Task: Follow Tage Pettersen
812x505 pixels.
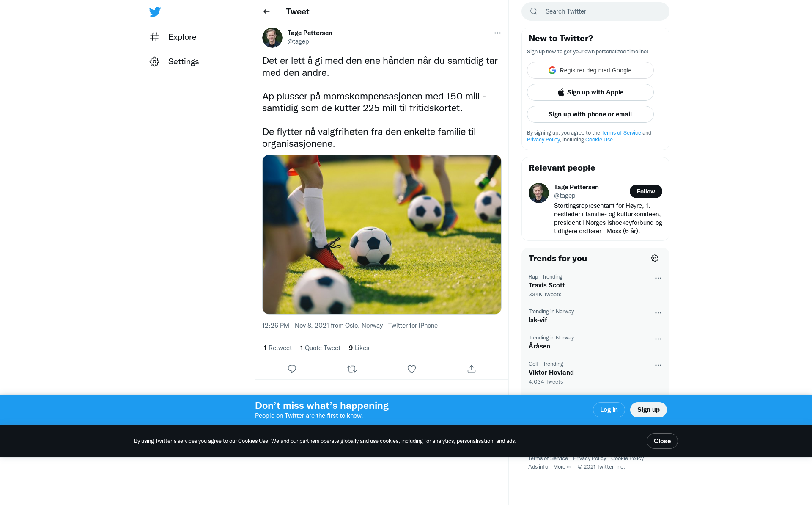Action: click(x=646, y=191)
